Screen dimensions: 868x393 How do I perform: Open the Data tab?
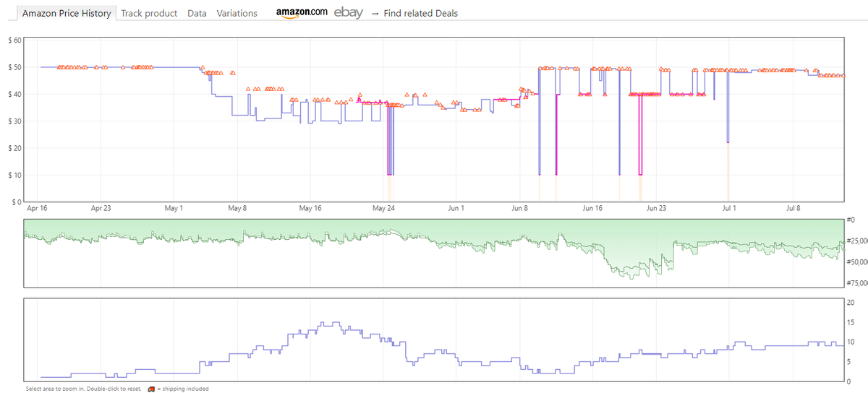pyautogui.click(x=197, y=13)
